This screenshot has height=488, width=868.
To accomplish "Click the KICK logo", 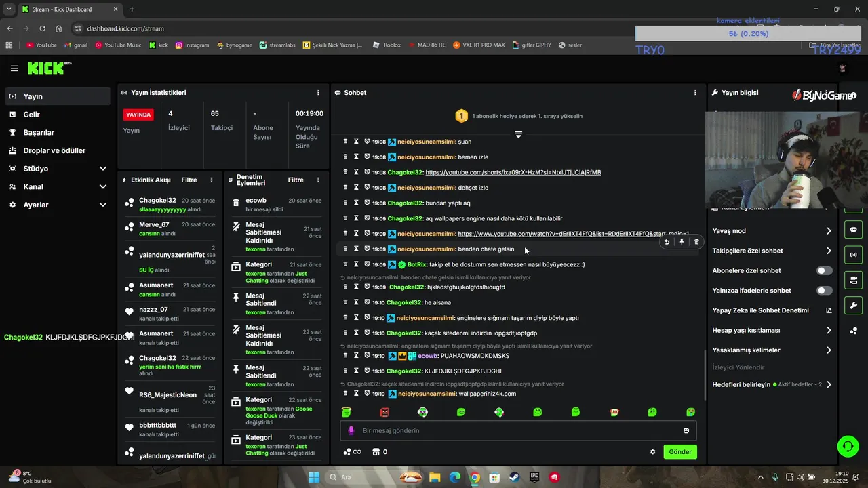I will pos(49,68).
